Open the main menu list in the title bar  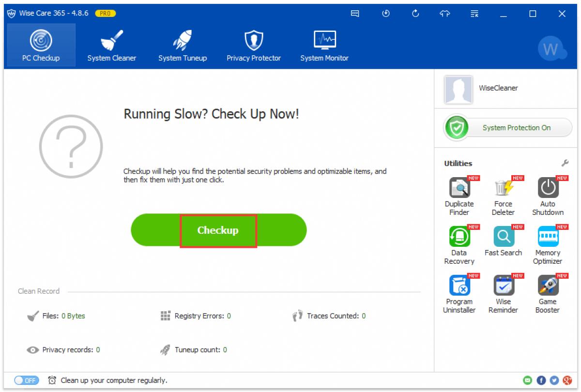tap(474, 14)
